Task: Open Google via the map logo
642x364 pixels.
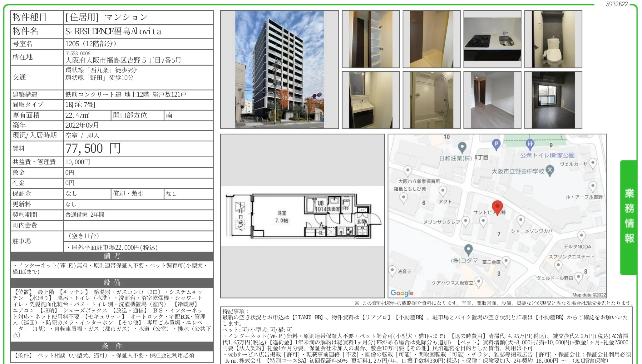Action: pos(402,293)
